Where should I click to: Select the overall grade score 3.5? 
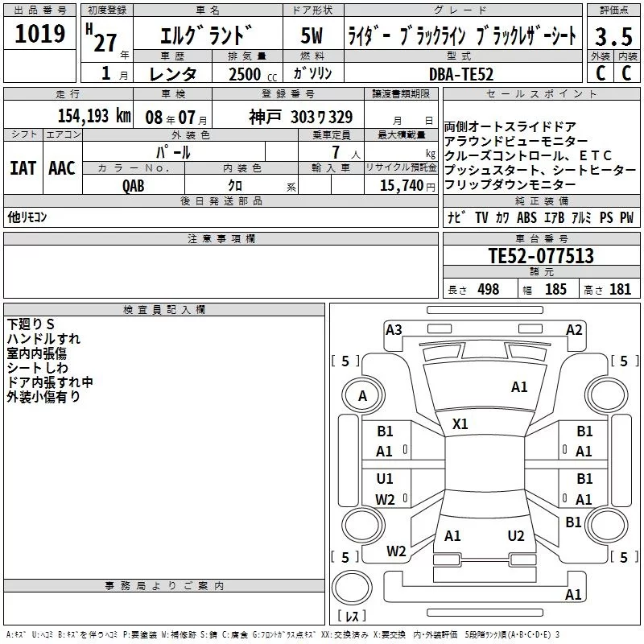(612, 36)
